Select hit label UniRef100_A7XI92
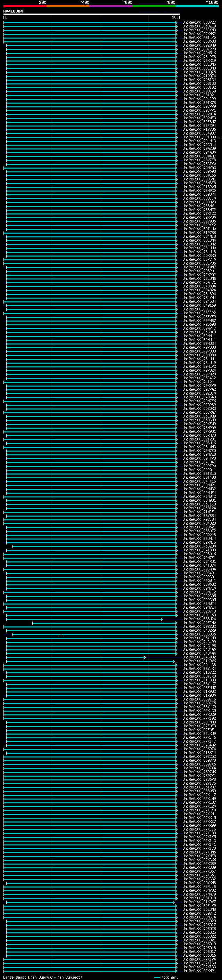The width and height of the screenshot is (222, 980). (x=199, y=718)
